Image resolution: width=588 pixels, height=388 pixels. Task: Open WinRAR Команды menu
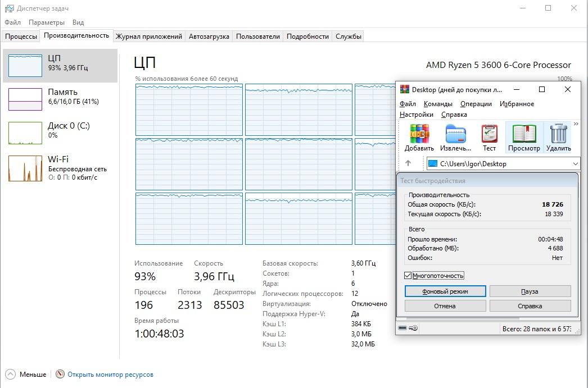tap(438, 104)
